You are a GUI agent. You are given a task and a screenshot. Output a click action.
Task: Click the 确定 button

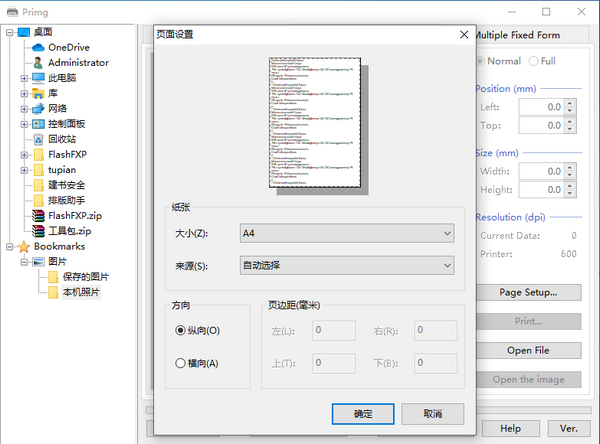(x=364, y=413)
